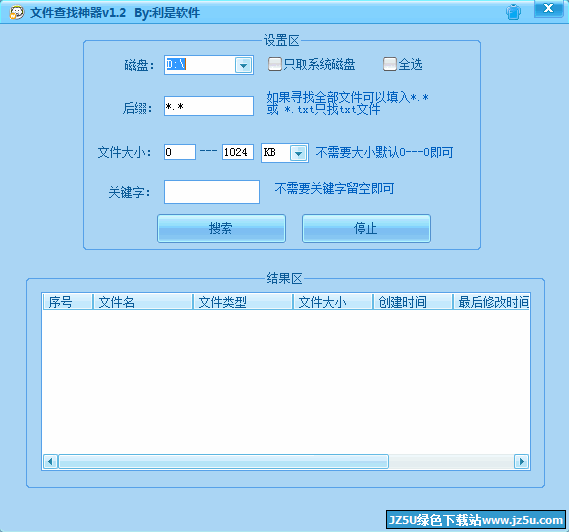This screenshot has width=569, height=532.
Task: Sort by the 序号 column header
Action: (67, 302)
